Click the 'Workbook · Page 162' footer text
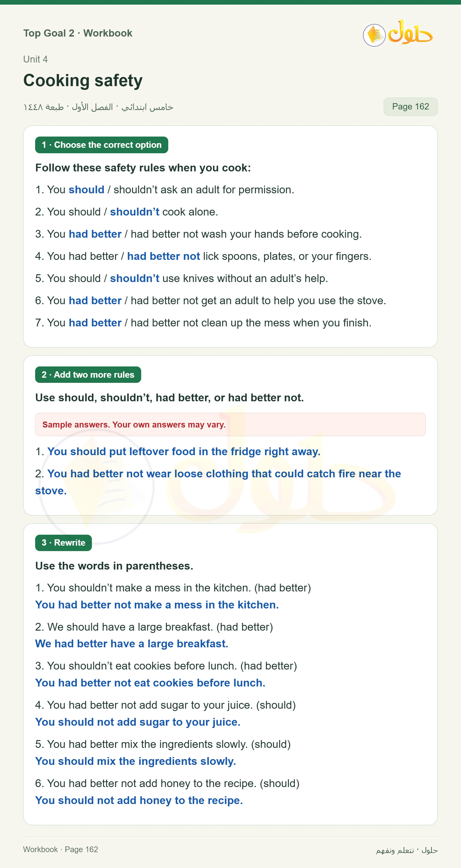Screen dimensions: 461x868 coord(61,850)
